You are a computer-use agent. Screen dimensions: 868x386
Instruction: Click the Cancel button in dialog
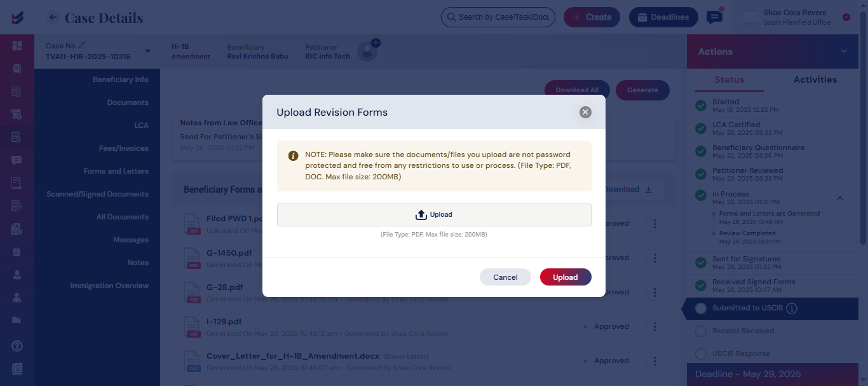click(x=505, y=277)
